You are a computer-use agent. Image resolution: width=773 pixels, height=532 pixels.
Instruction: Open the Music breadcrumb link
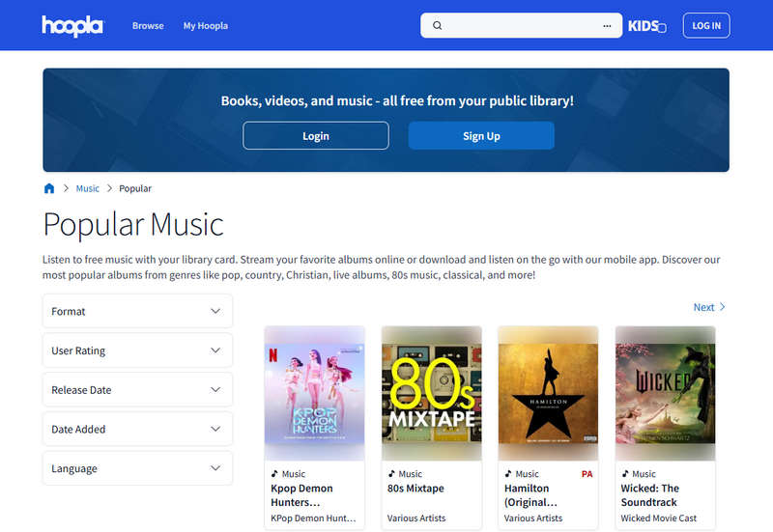click(x=87, y=188)
